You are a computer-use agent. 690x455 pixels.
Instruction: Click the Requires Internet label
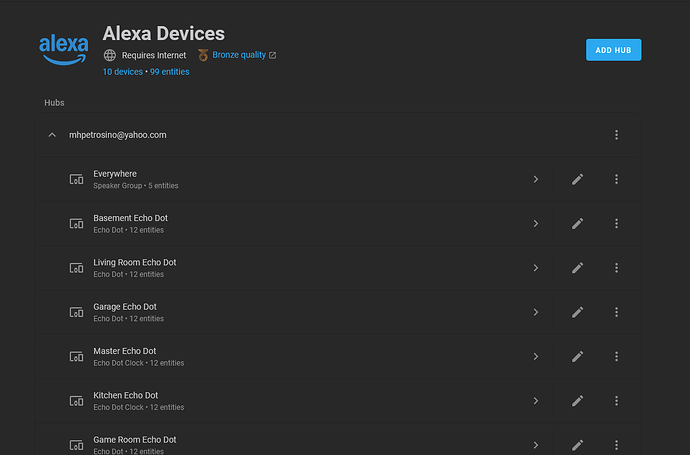154,55
